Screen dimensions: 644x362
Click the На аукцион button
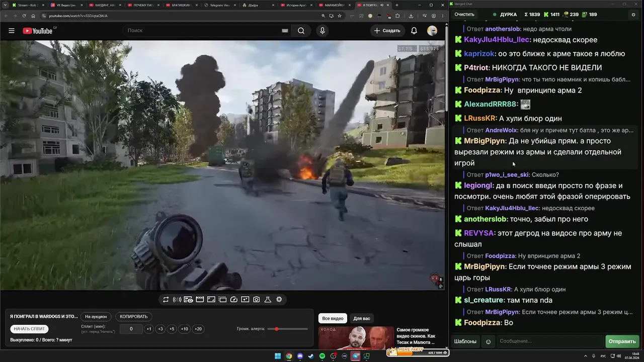[96, 317]
